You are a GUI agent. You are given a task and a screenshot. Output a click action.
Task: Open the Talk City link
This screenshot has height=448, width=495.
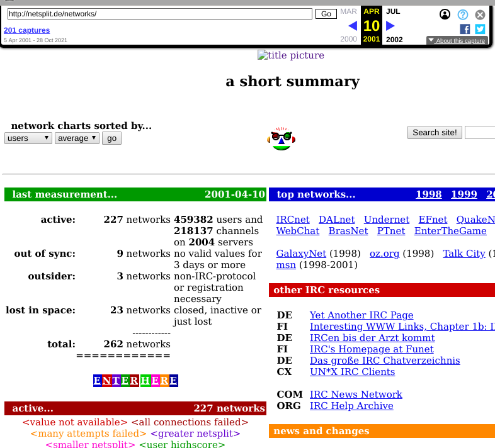464,254
